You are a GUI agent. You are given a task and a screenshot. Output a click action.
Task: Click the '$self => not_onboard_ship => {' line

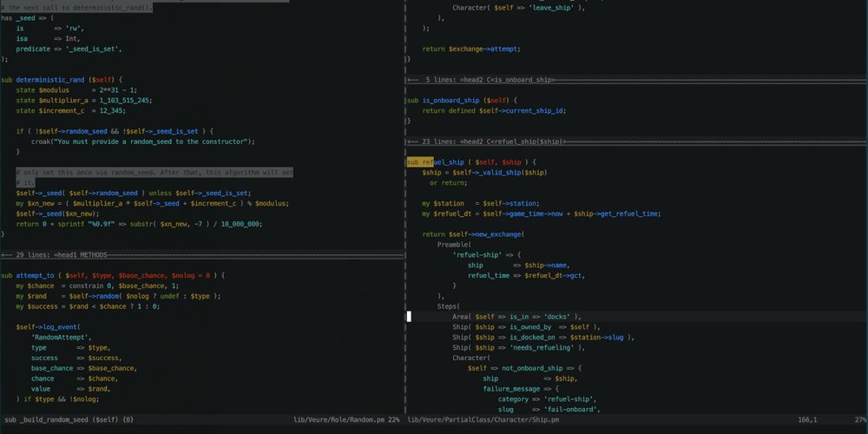pyautogui.click(x=525, y=369)
